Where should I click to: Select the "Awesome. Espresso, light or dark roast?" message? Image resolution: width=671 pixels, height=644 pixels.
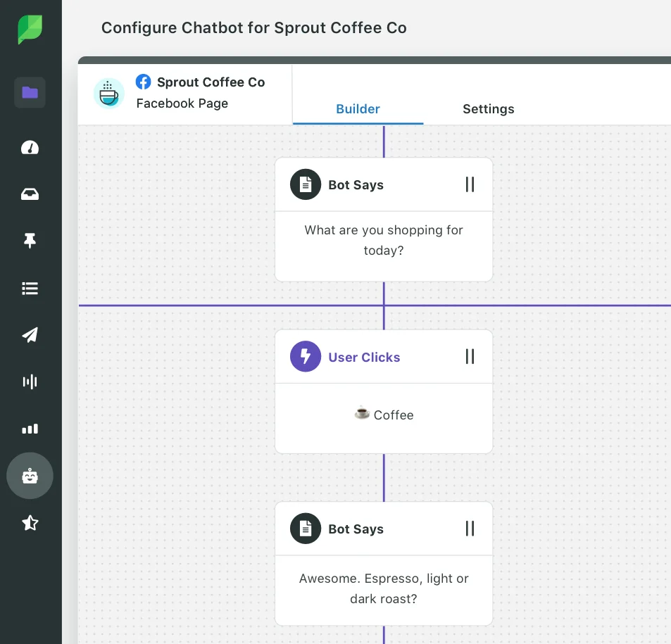(x=384, y=588)
